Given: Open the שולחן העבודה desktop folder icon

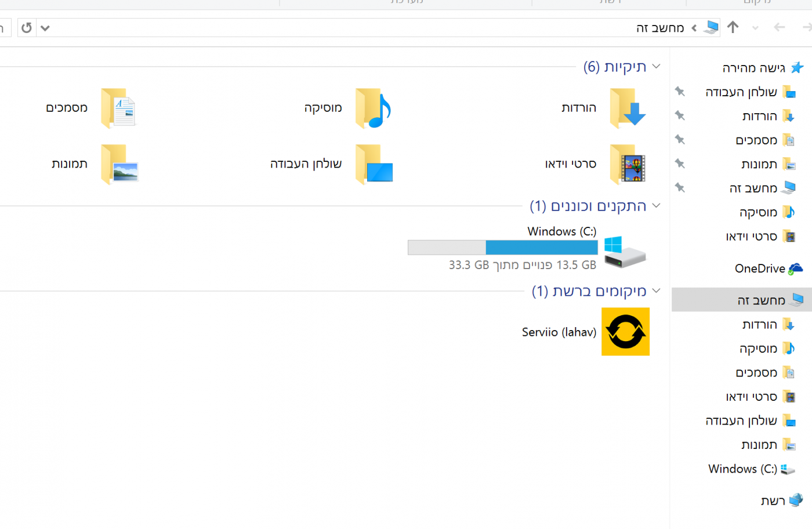Looking at the screenshot, I should pos(372,164).
